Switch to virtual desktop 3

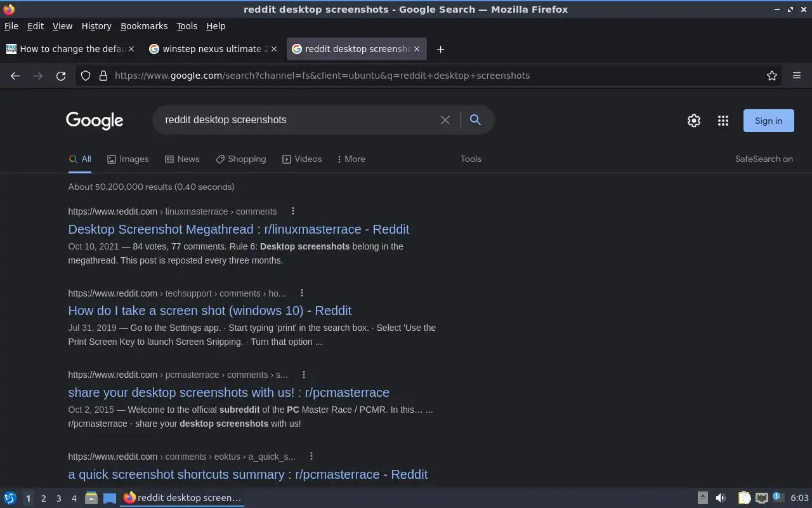tap(58, 498)
